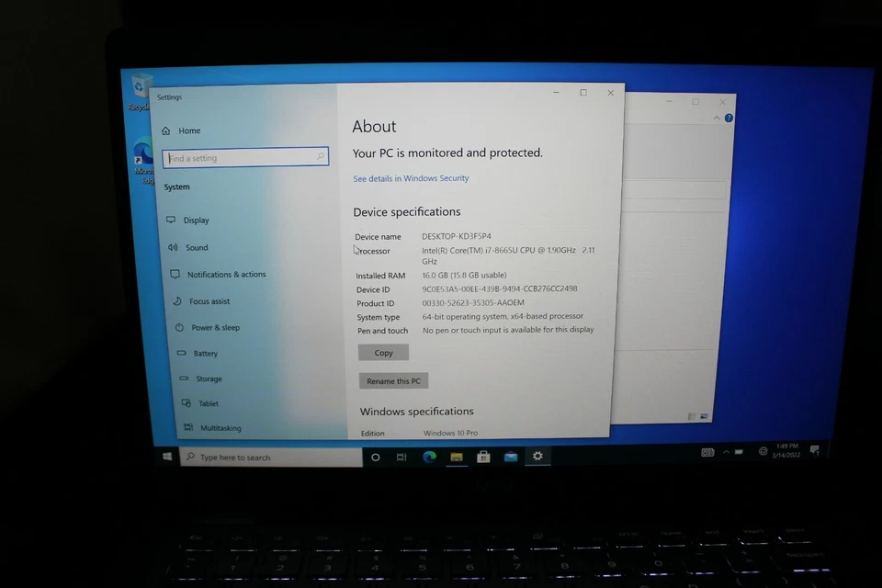Open Microsoft Store from the taskbar
Image resolution: width=882 pixels, height=588 pixels.
(483, 457)
